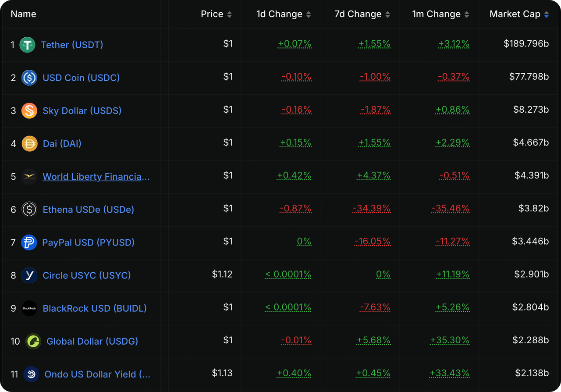This screenshot has width=561, height=392.
Task: Click Ethena's -34.39% 7d change value
Action: [371, 209]
